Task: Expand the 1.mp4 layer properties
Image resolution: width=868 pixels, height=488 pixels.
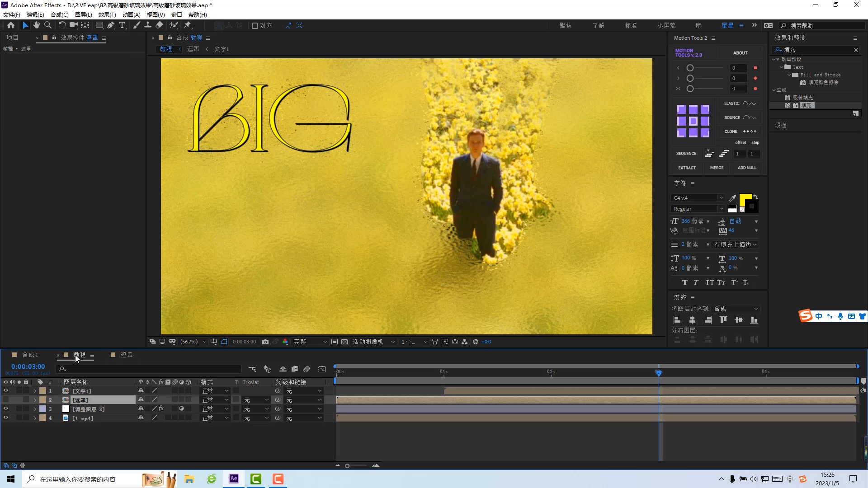Action: [x=35, y=418]
